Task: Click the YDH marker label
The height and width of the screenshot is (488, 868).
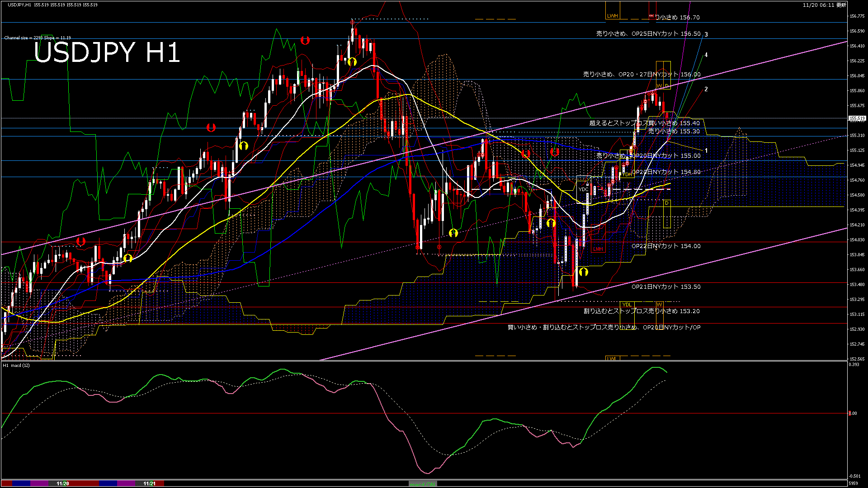Action: click(627, 174)
